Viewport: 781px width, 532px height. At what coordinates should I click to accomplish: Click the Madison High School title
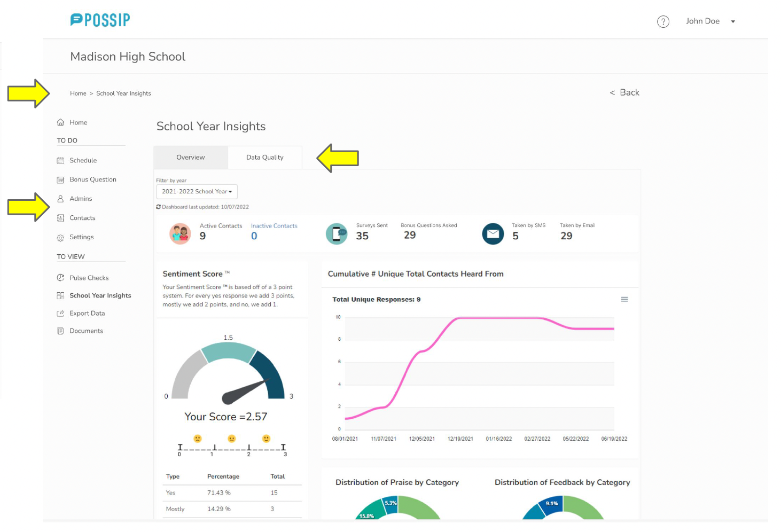point(128,57)
